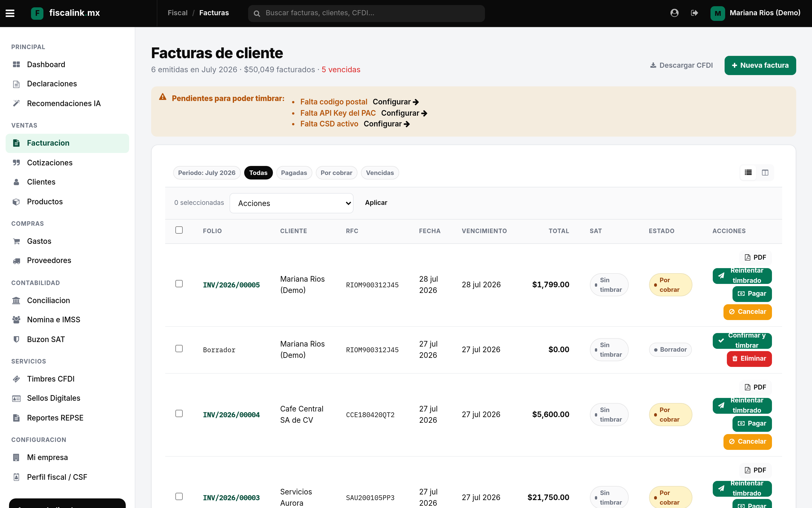Image resolution: width=812 pixels, height=508 pixels.
Task: Configurar the missing codigo postal
Action: point(396,102)
